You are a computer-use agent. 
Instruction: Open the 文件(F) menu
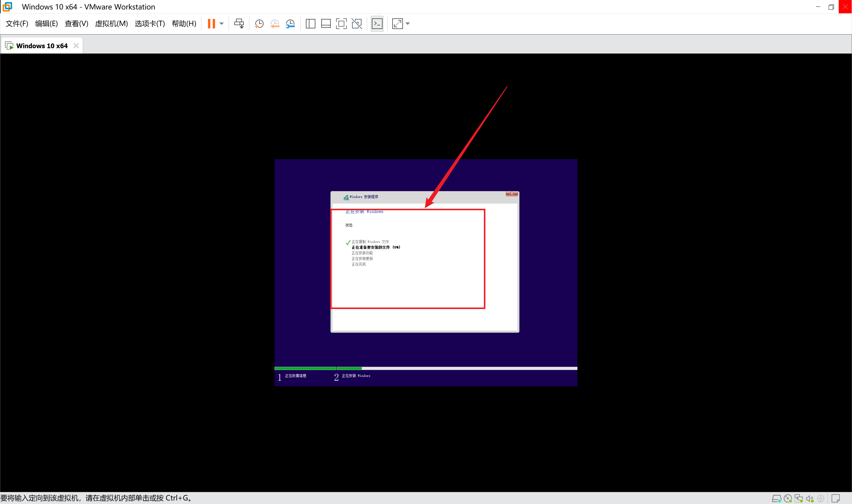pos(17,24)
